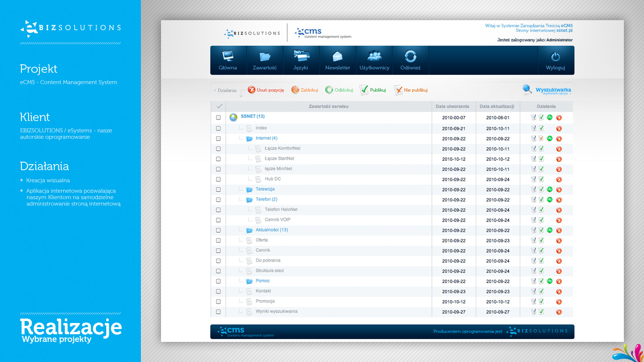This screenshot has width=644, height=362.
Task: Open the Zawartość menu section
Action: (x=264, y=60)
